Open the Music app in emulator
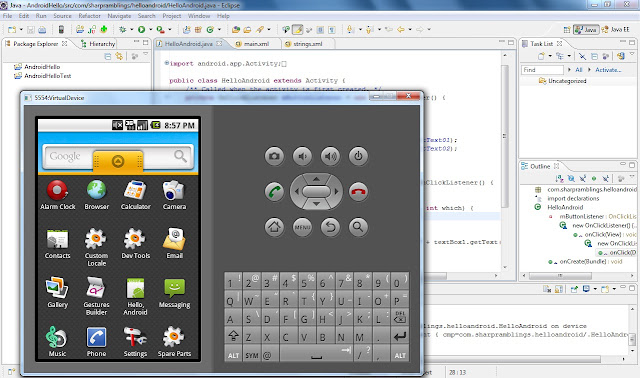This screenshot has width=640, height=378. 57,341
